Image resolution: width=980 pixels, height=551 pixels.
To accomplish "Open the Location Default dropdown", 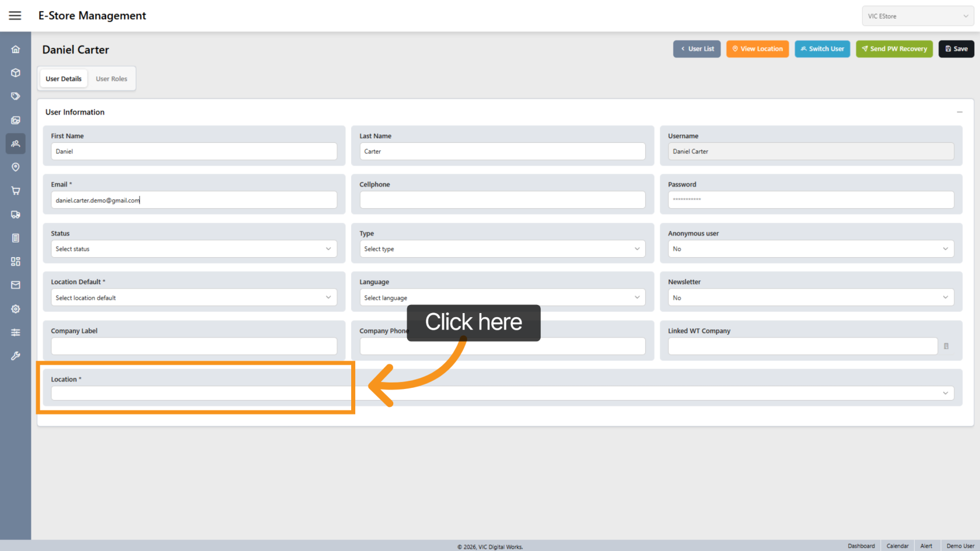I will pyautogui.click(x=194, y=298).
